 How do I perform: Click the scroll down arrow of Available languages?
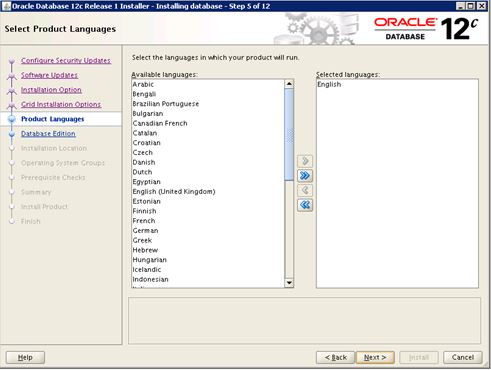click(x=289, y=283)
